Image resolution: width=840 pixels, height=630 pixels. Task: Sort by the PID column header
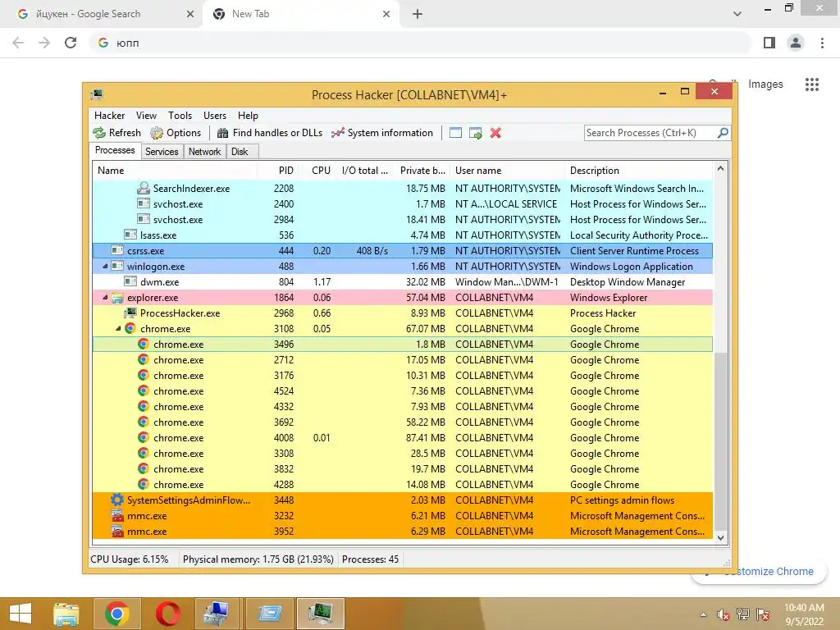click(x=278, y=171)
